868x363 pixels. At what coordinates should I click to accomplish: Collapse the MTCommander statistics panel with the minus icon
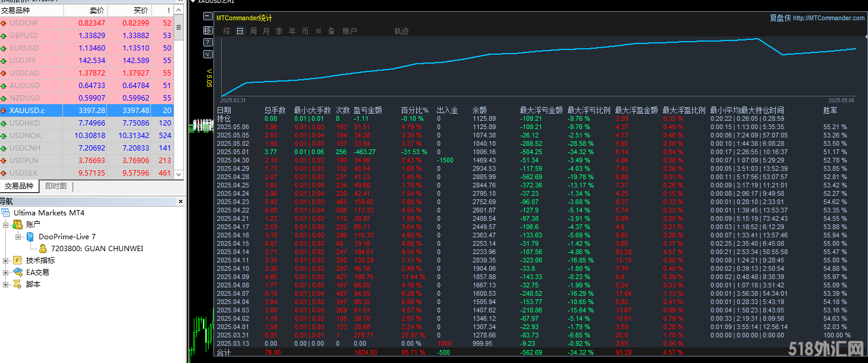tap(207, 17)
